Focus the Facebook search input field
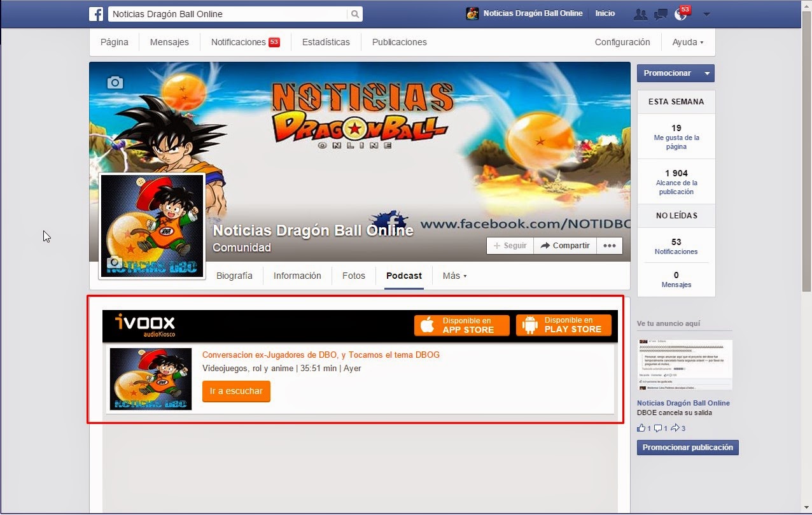This screenshot has height=515, width=812. (x=228, y=14)
